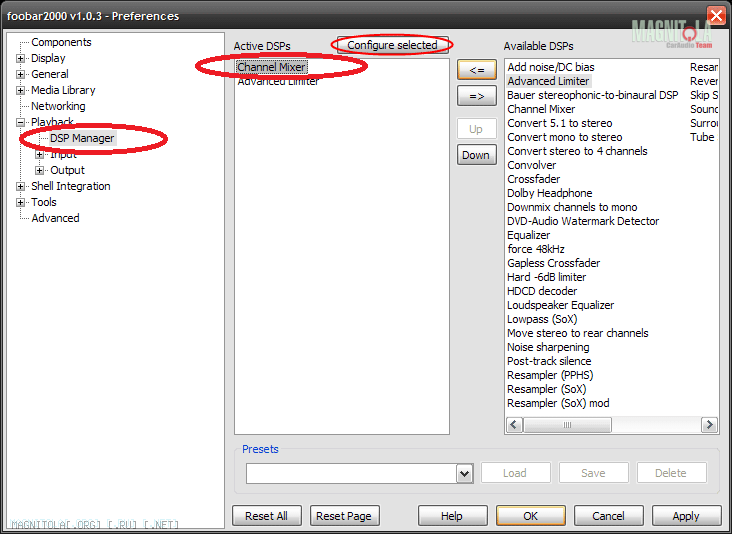Select Channel Mixer in Active DSPs
This screenshot has width=732, height=534.
click(x=272, y=67)
